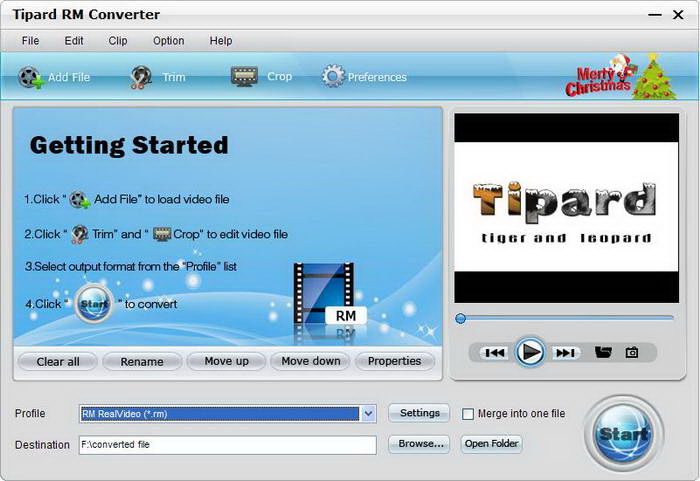Image resolution: width=700 pixels, height=481 pixels.
Task: Close the Tipard RM Converter window
Action: pos(678,15)
